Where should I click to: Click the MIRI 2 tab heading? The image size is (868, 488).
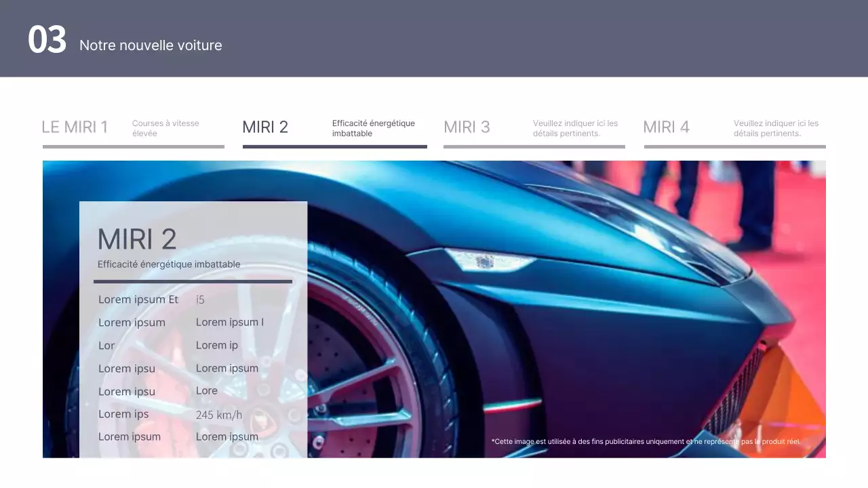point(265,127)
